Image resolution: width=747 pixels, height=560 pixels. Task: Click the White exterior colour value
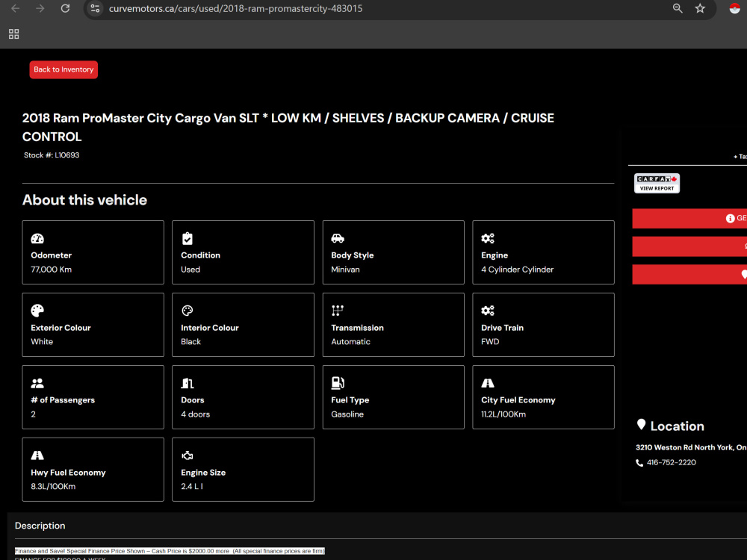(x=42, y=342)
